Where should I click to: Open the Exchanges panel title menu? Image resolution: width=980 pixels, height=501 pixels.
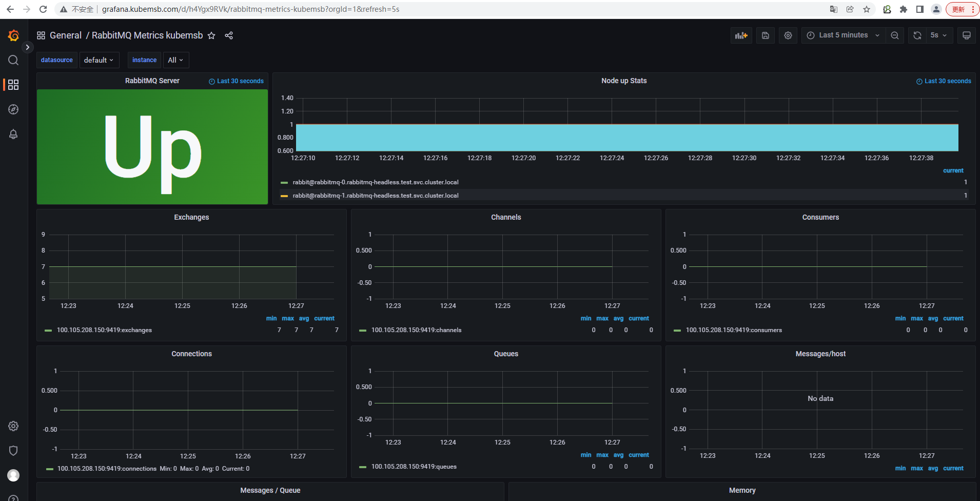191,217
